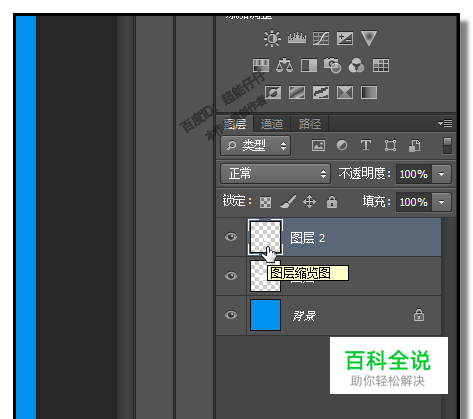This screenshot has width=473, height=419.
Task: Add a Selective Color adjustment
Action: tap(345, 92)
